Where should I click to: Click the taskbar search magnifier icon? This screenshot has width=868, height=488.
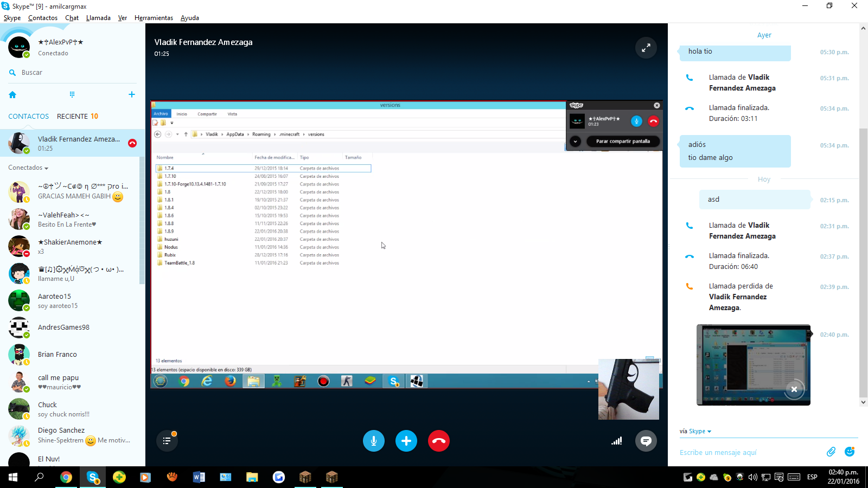point(40,477)
